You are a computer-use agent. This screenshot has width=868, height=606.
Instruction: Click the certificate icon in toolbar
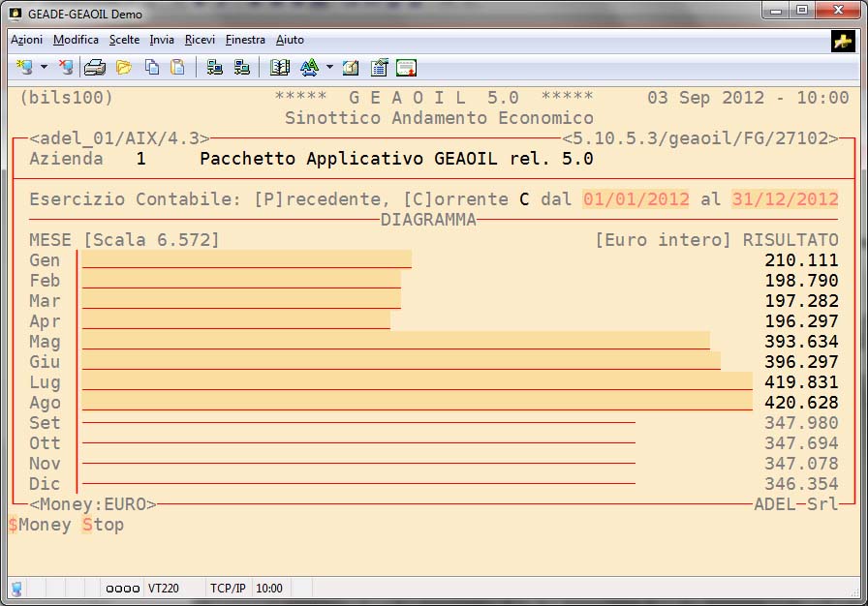pyautogui.click(x=407, y=68)
